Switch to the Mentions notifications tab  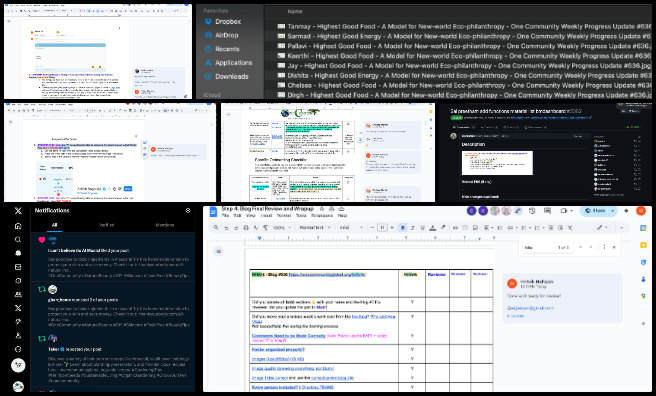tap(165, 225)
